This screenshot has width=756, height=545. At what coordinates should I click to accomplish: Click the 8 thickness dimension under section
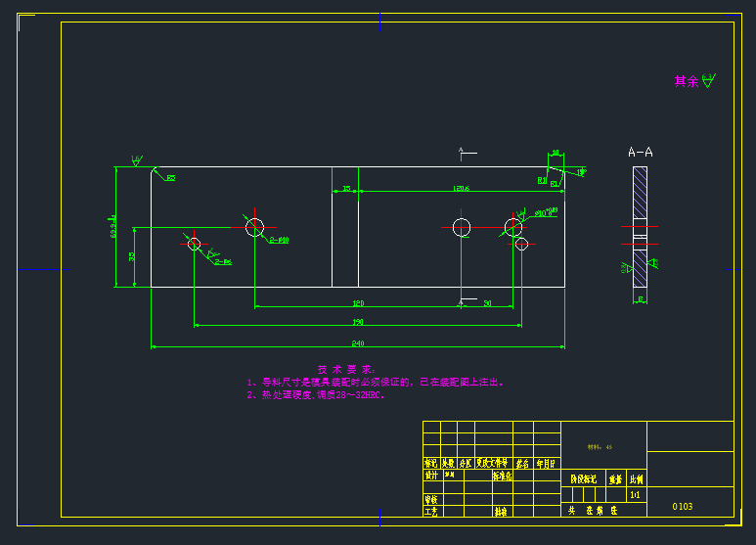pos(641,299)
